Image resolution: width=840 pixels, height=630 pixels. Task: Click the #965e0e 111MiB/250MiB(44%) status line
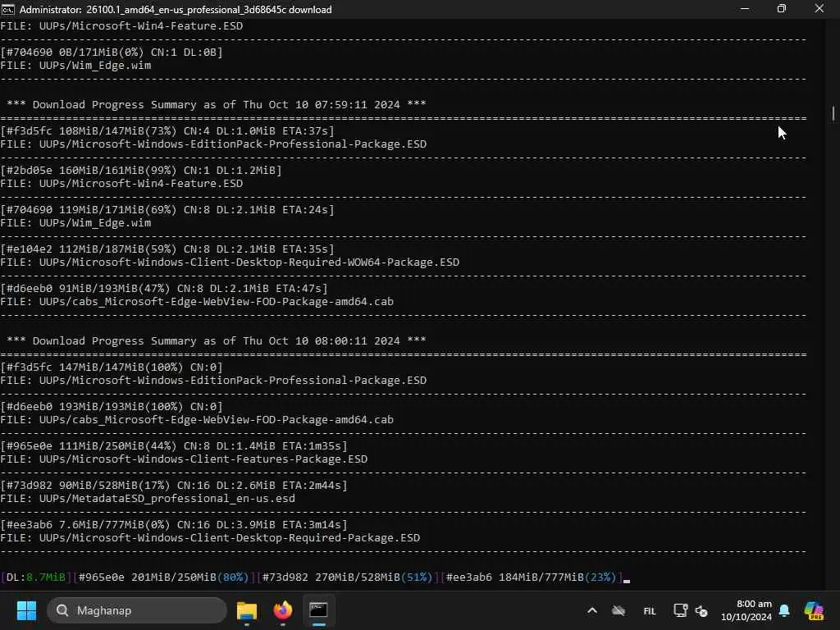pos(174,445)
